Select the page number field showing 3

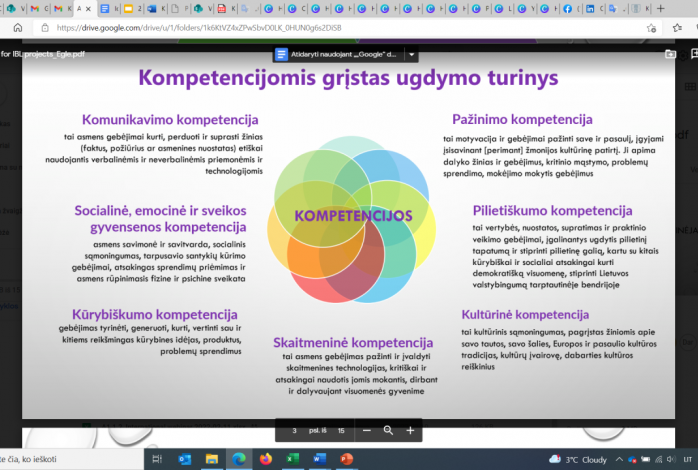(295, 430)
